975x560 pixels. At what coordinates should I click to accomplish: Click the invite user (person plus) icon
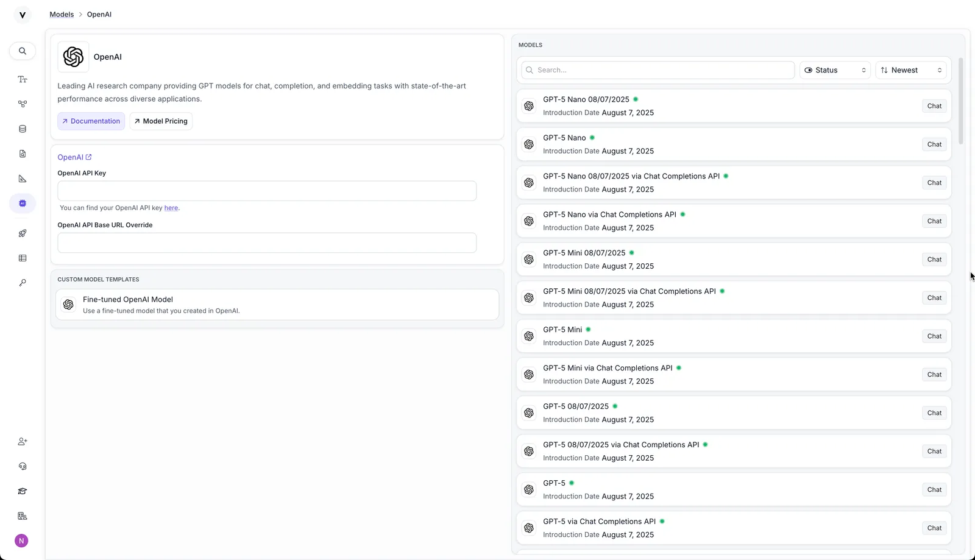(23, 441)
